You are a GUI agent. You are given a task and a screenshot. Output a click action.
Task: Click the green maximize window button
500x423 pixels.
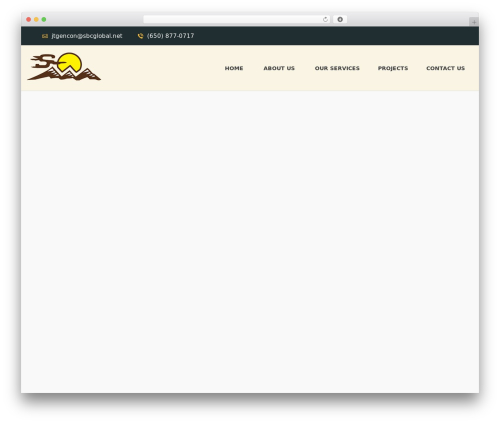pos(44,20)
